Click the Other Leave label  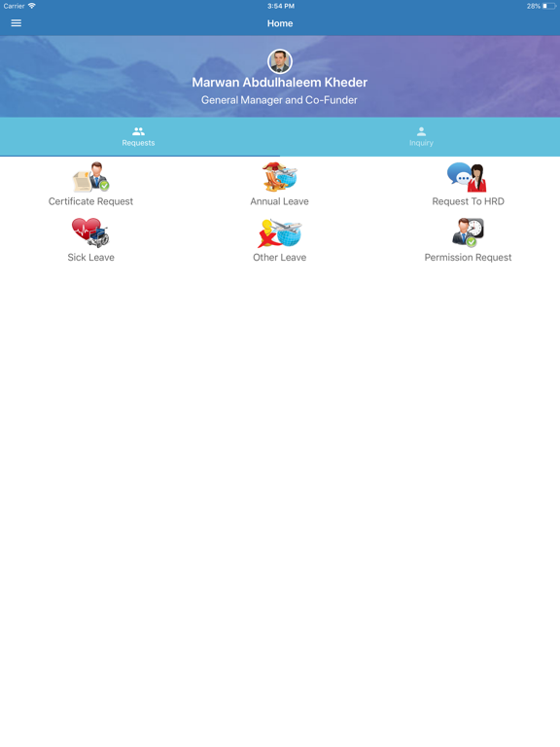click(x=280, y=257)
